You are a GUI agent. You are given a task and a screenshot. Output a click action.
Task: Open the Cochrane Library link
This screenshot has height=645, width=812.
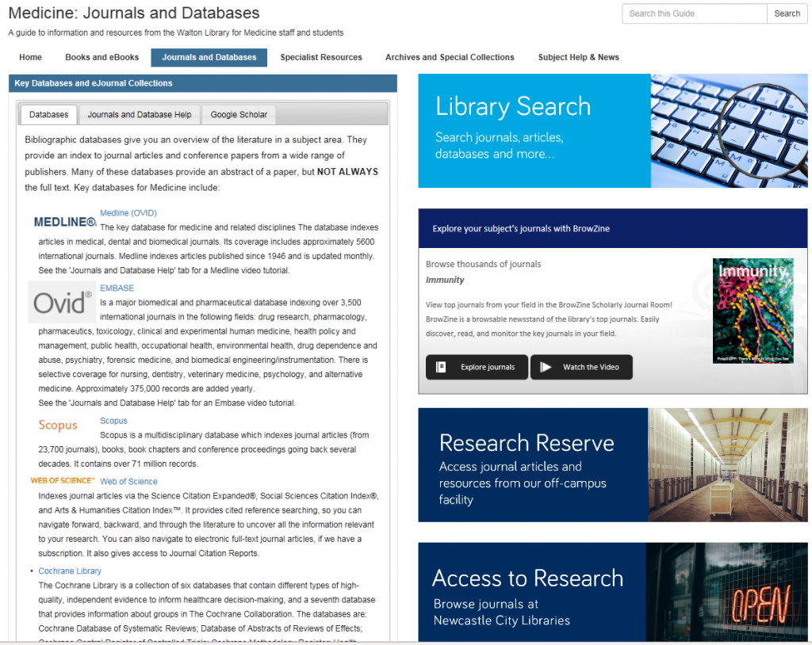pyautogui.click(x=70, y=570)
